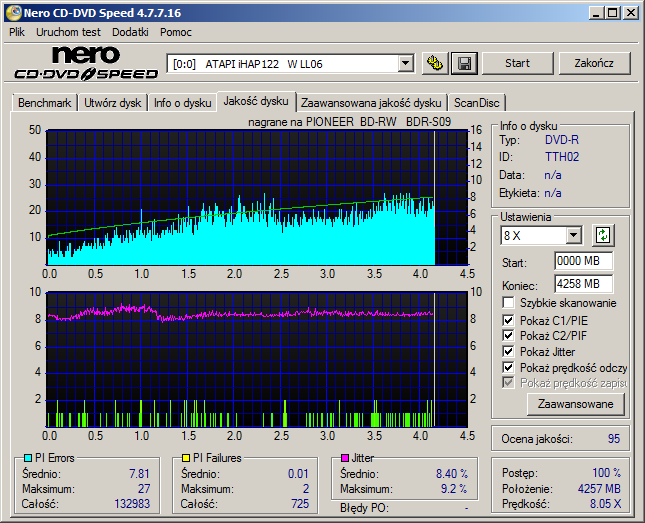Close the Nero CD-DVD Speed window
The width and height of the screenshot is (645, 523).
(631, 13)
